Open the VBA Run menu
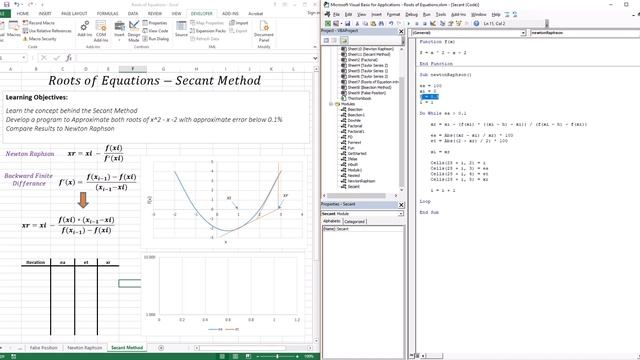 (x=427, y=14)
